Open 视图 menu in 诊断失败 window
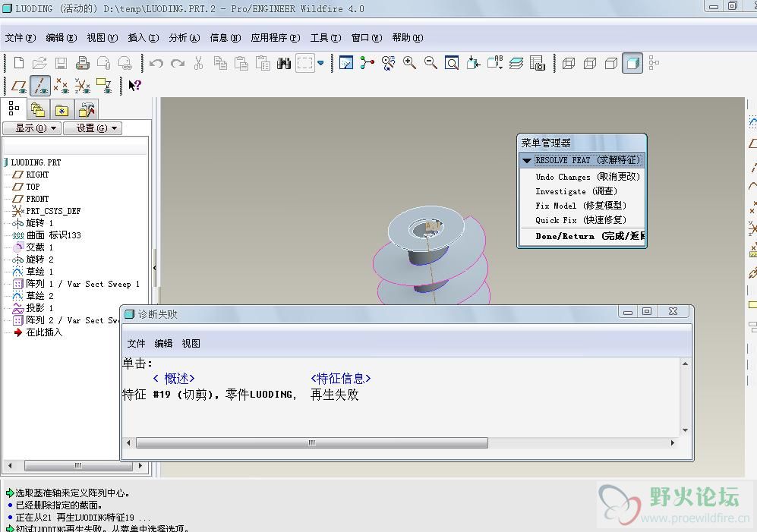757x532 pixels. [191, 343]
